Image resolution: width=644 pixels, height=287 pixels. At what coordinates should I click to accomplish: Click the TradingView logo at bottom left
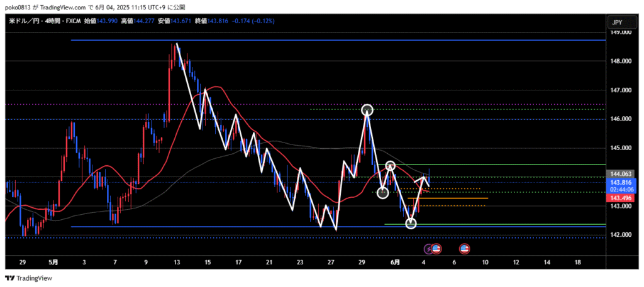[30, 278]
